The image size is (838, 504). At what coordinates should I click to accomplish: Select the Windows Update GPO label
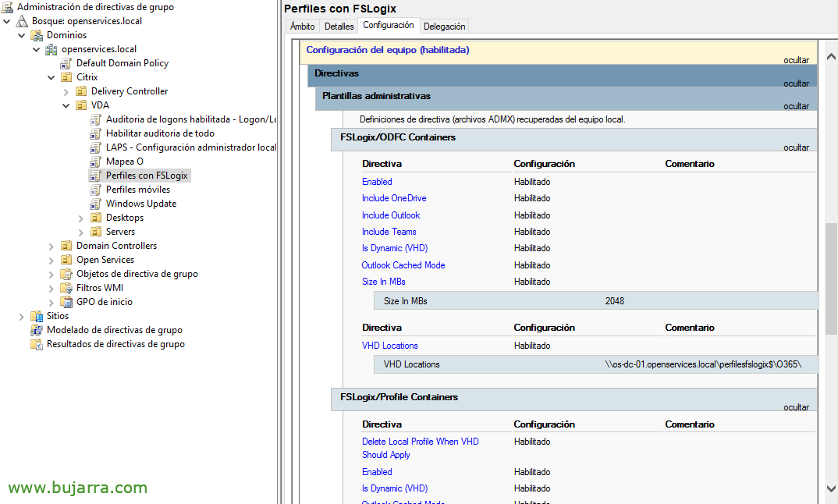[141, 204]
